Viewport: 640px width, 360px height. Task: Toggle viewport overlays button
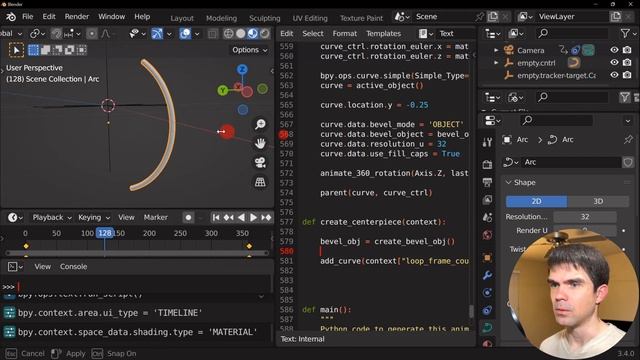pyautogui.click(x=185, y=33)
